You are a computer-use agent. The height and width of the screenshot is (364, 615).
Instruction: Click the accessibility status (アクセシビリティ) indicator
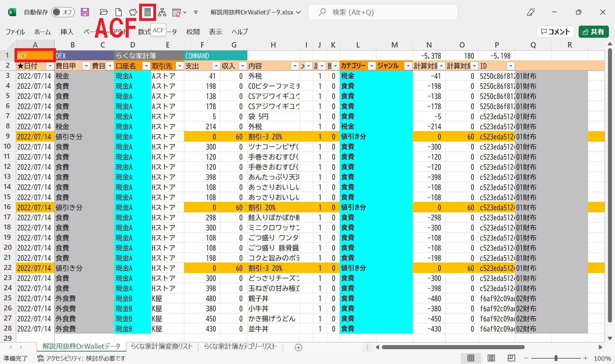pos(81,358)
